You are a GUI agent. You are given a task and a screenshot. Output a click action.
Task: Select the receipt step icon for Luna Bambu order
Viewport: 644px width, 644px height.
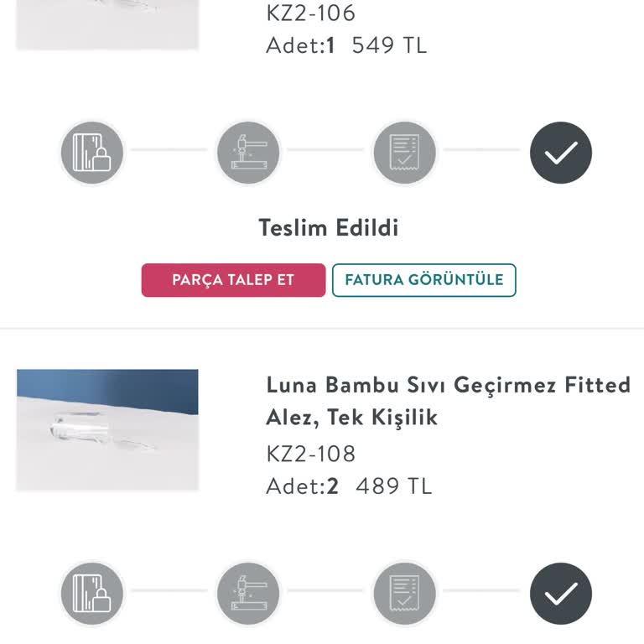[x=404, y=593]
